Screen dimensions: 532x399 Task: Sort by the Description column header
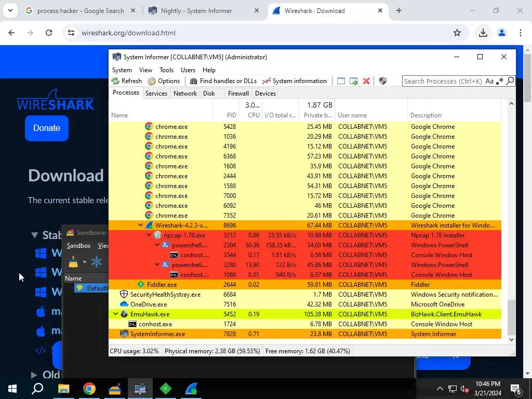(x=454, y=110)
